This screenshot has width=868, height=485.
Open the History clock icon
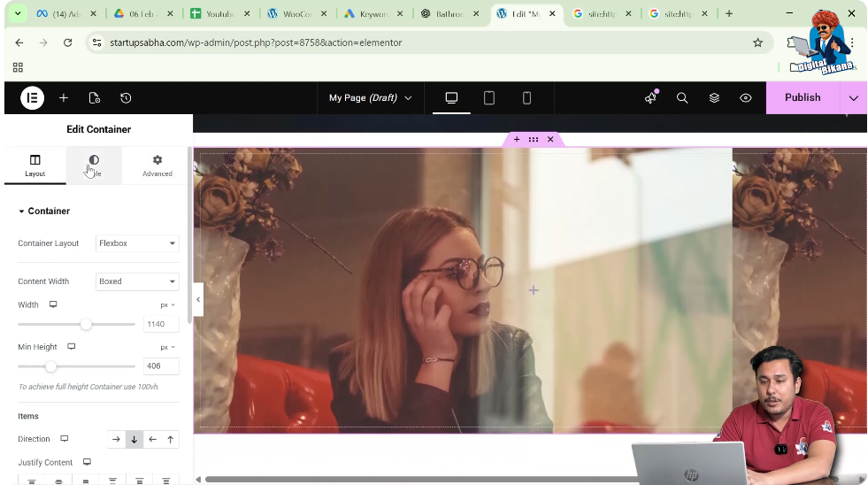click(126, 98)
